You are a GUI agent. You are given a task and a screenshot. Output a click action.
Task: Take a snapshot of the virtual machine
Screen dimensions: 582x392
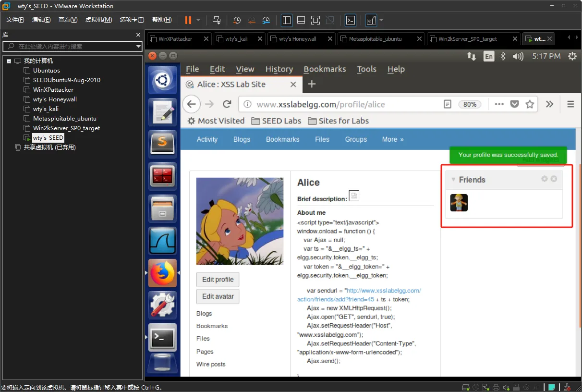[x=237, y=20]
